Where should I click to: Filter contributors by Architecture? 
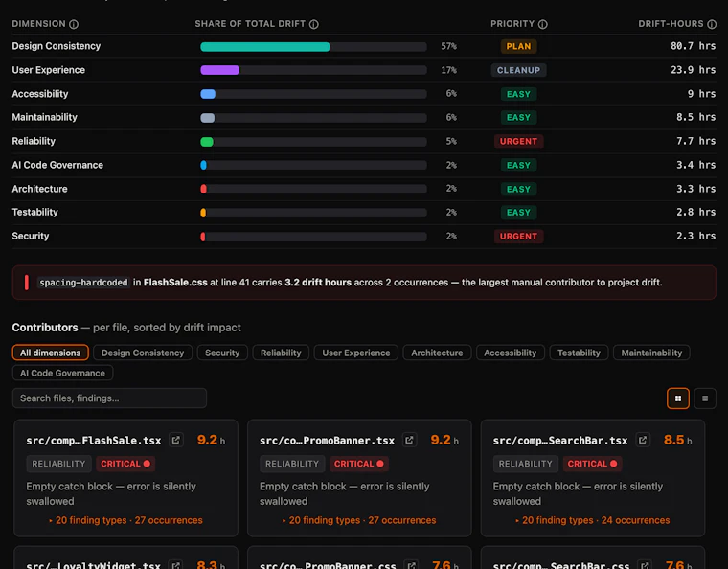[437, 353]
